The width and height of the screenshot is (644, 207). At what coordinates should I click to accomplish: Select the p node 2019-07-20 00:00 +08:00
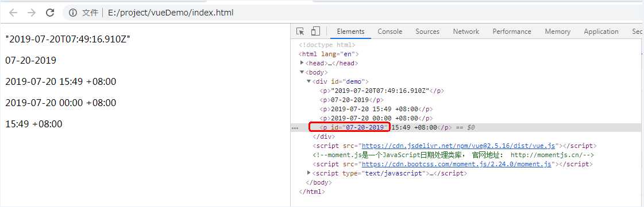(x=376, y=119)
